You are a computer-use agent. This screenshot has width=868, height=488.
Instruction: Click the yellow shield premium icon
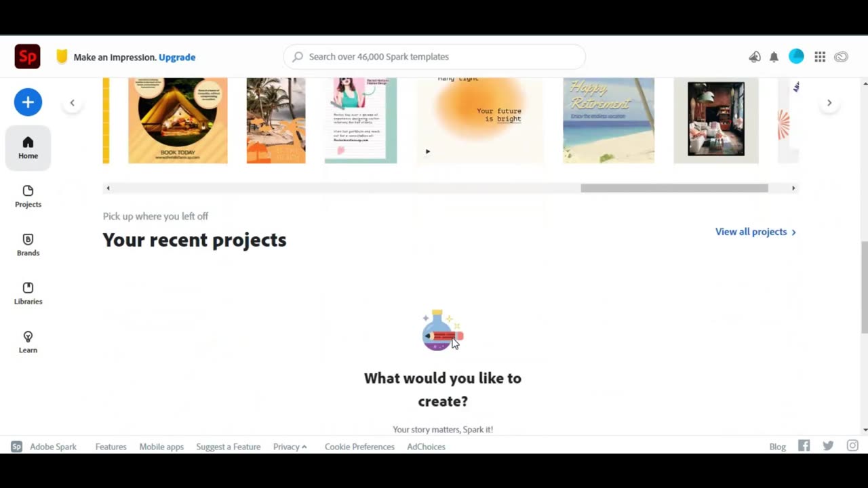pyautogui.click(x=62, y=57)
